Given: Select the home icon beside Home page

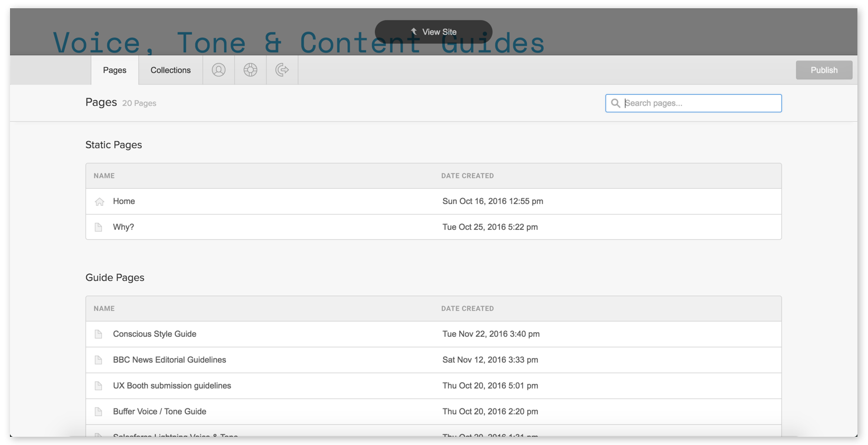Looking at the screenshot, I should 98,200.
